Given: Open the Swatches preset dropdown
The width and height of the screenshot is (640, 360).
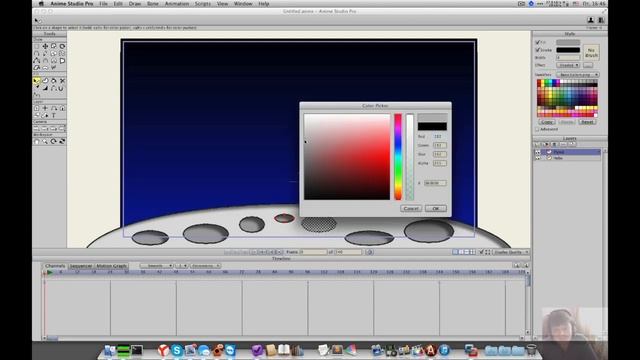Looking at the screenshot, I should point(578,75).
